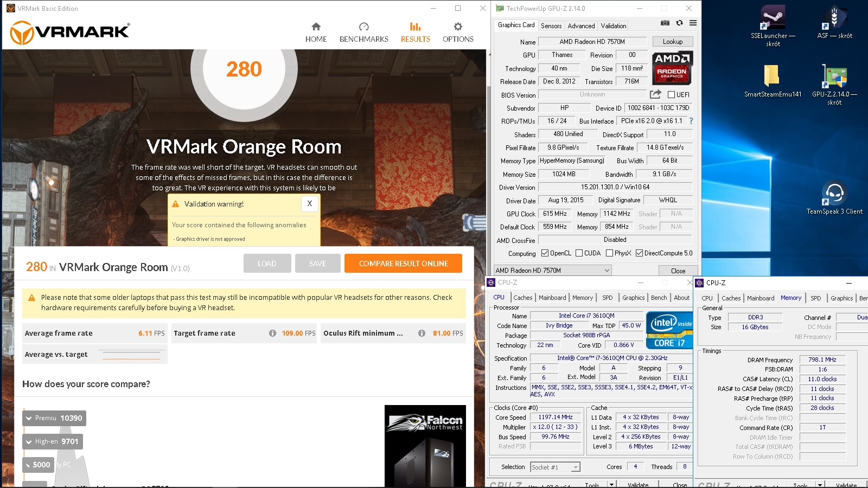Click the GPU-Z Lookup button
This screenshot has width=868, height=488.
672,42
